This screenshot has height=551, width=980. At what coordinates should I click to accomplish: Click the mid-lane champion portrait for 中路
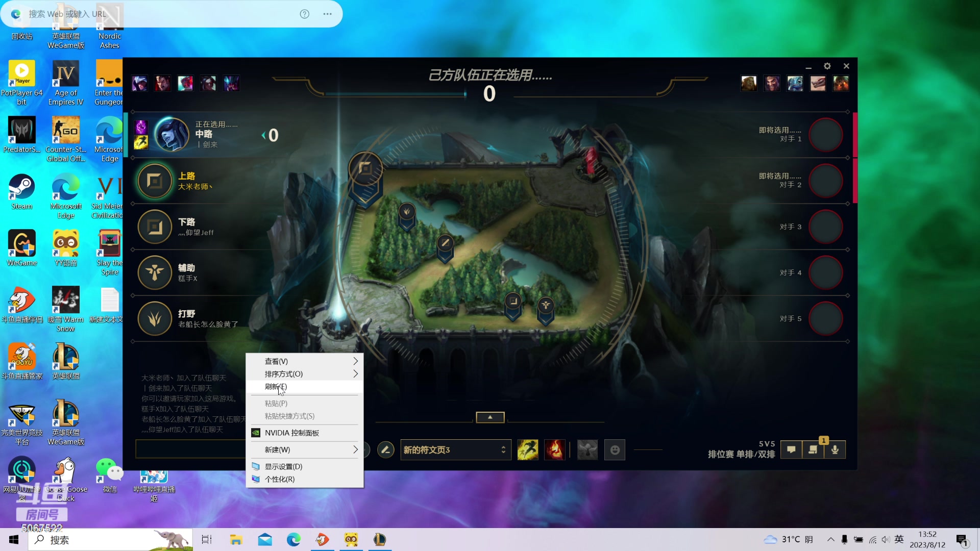pyautogui.click(x=171, y=135)
